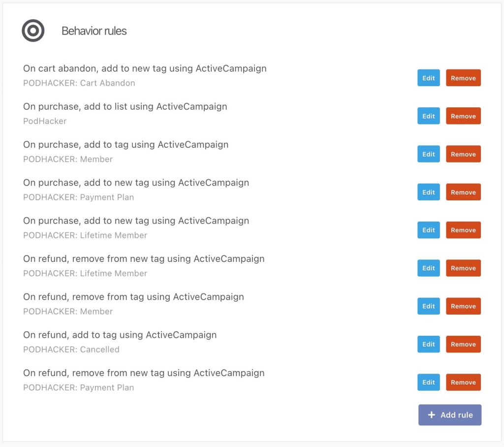
Task: Click the Behavior rules target icon
Action: click(33, 31)
